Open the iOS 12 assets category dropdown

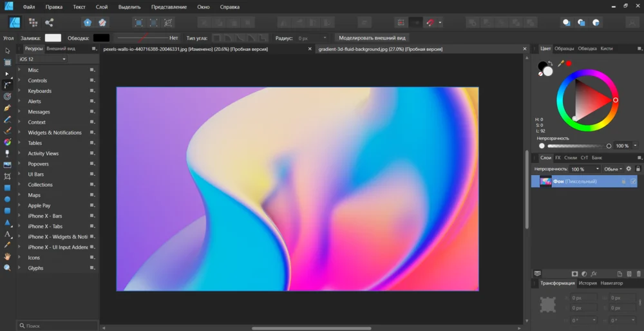click(x=43, y=59)
